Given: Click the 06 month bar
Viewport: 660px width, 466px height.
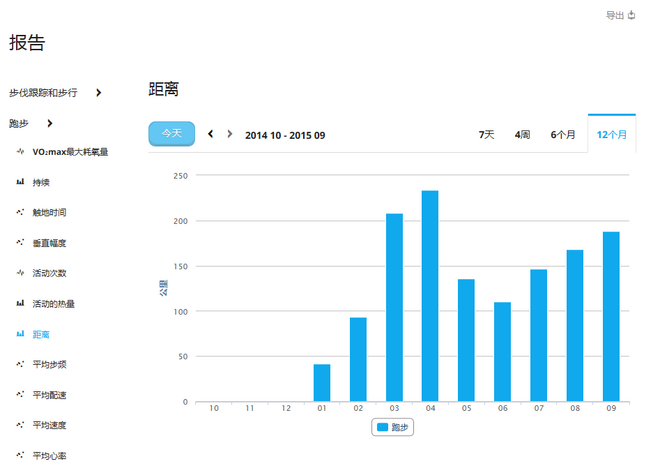Looking at the screenshot, I should [503, 351].
